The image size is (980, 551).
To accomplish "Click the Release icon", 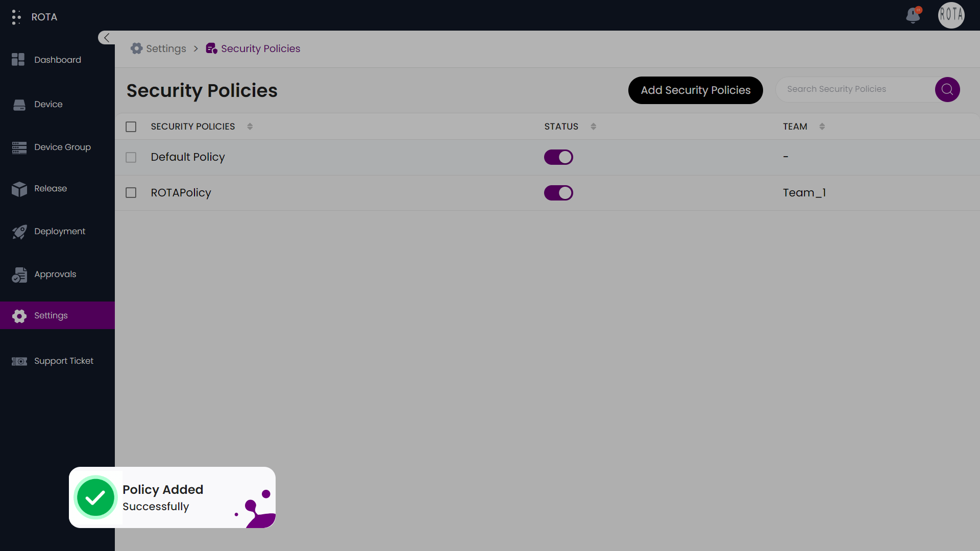I will tap(19, 189).
